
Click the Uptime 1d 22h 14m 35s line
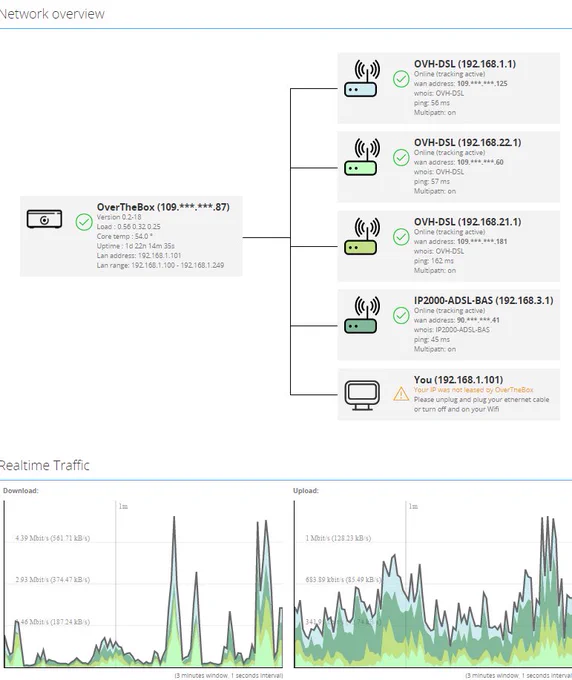pos(136,246)
